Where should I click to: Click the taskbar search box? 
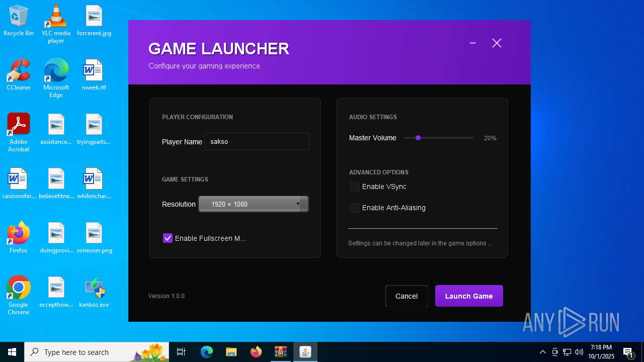98,352
